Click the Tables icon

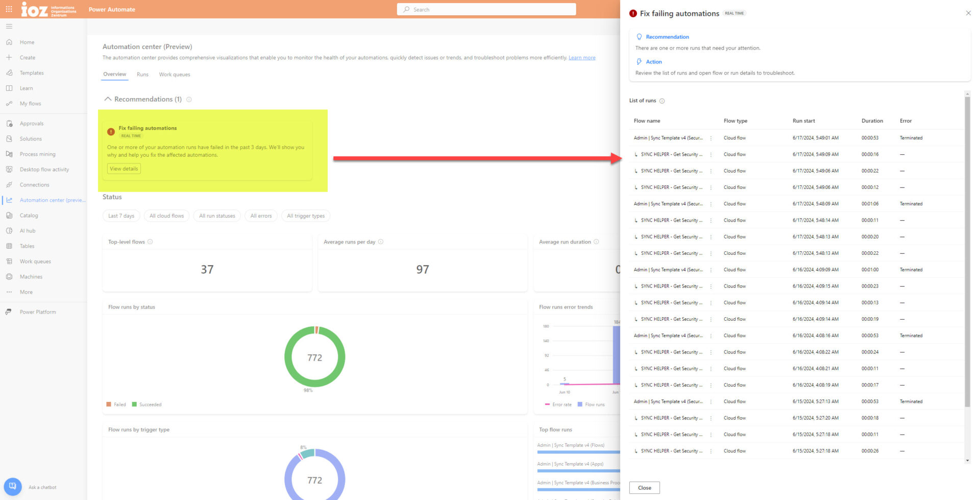pos(9,246)
